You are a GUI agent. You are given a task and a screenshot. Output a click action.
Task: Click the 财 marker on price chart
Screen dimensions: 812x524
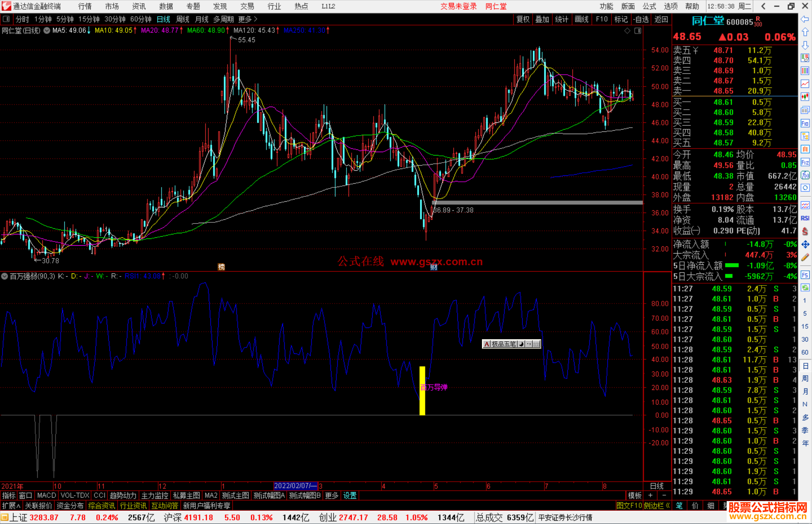point(433,267)
